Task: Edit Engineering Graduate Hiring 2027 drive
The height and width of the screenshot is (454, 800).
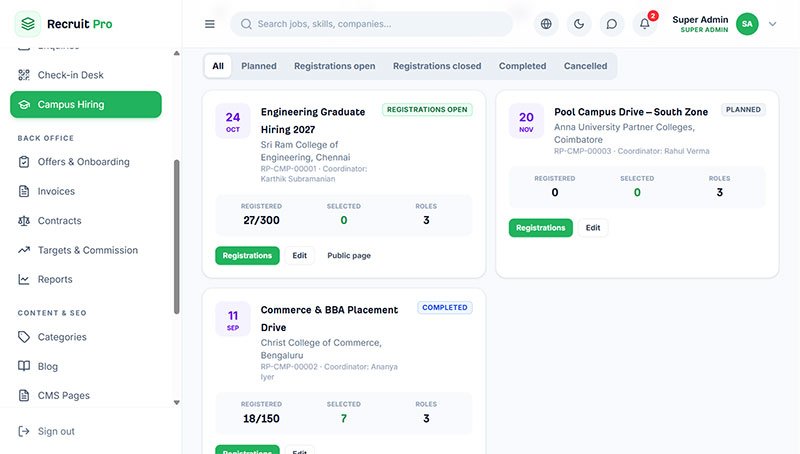Action: tap(299, 256)
